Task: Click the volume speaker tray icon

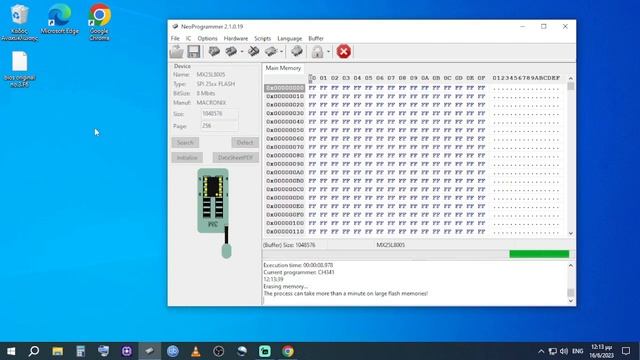Action: (x=564, y=351)
